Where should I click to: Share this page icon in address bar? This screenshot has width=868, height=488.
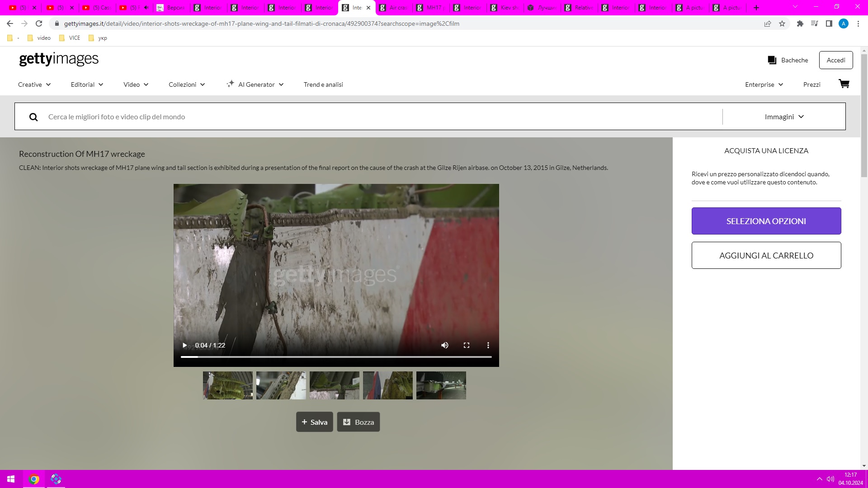(768, 23)
